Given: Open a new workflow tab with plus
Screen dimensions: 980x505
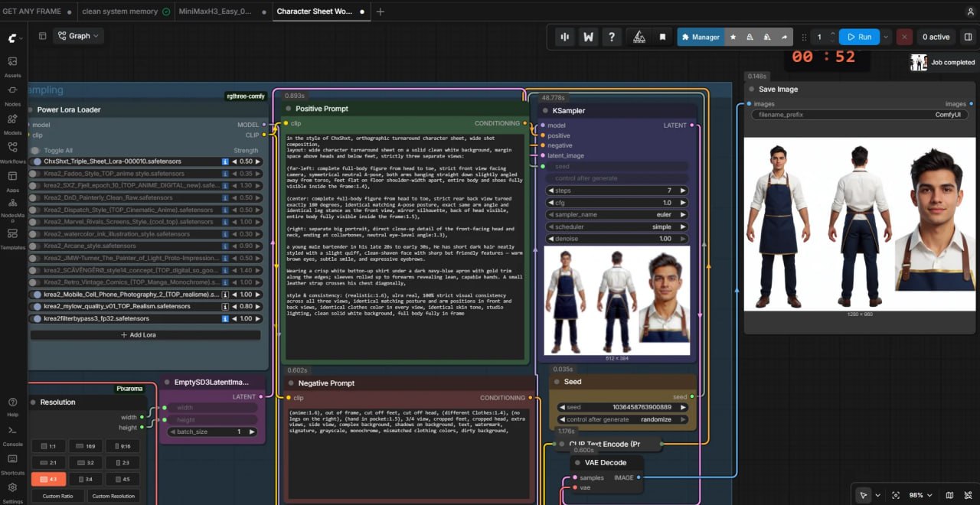Looking at the screenshot, I should click(381, 11).
